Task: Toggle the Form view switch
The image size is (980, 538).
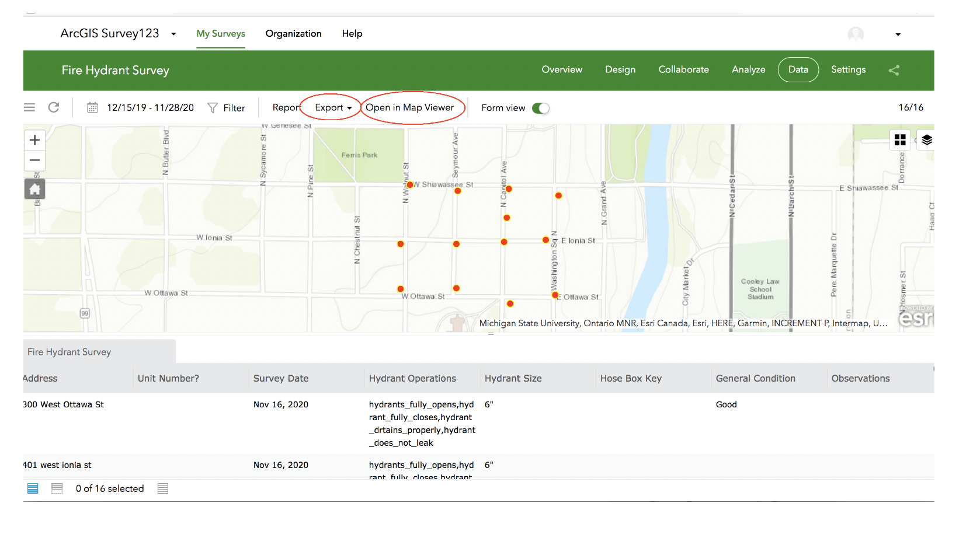Action: pyautogui.click(x=541, y=108)
